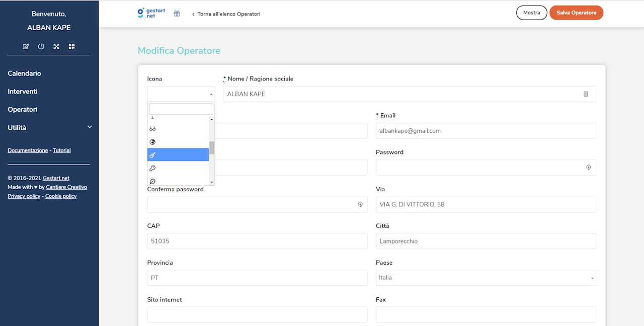Open the Paese country dropdown
644x326 pixels.
[486, 278]
